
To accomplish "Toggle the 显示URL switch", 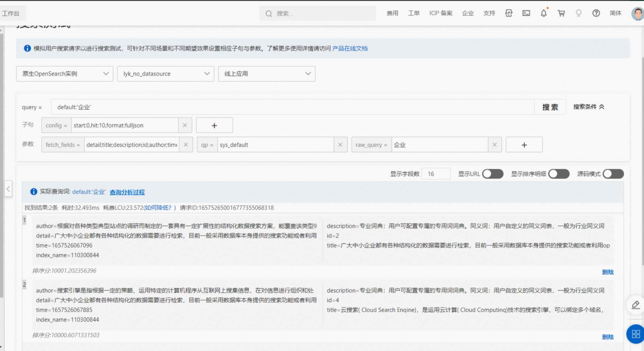I will (x=493, y=174).
